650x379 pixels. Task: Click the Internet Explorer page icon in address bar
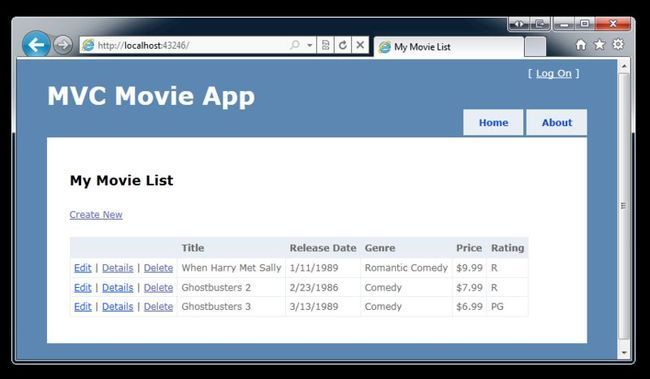click(88, 45)
